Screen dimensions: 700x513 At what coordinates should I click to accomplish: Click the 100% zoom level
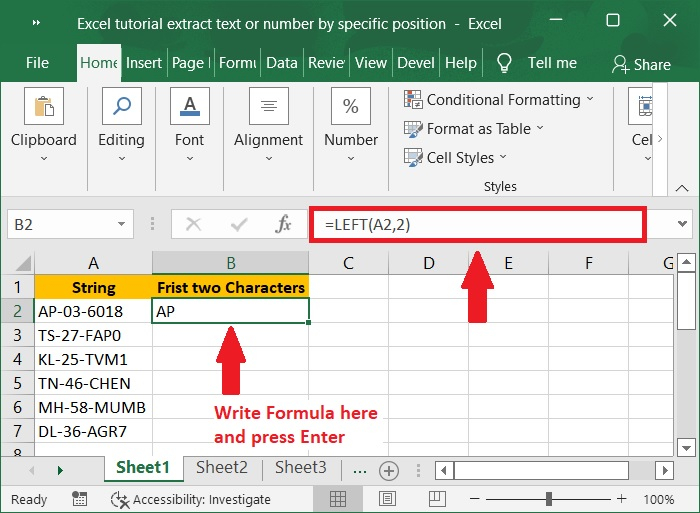tap(658, 500)
